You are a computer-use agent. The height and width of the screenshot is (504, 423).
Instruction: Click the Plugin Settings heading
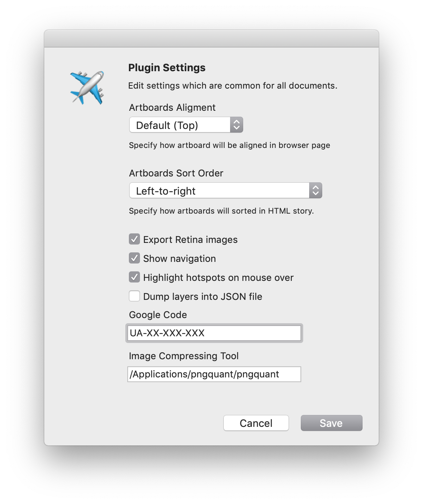(x=167, y=68)
